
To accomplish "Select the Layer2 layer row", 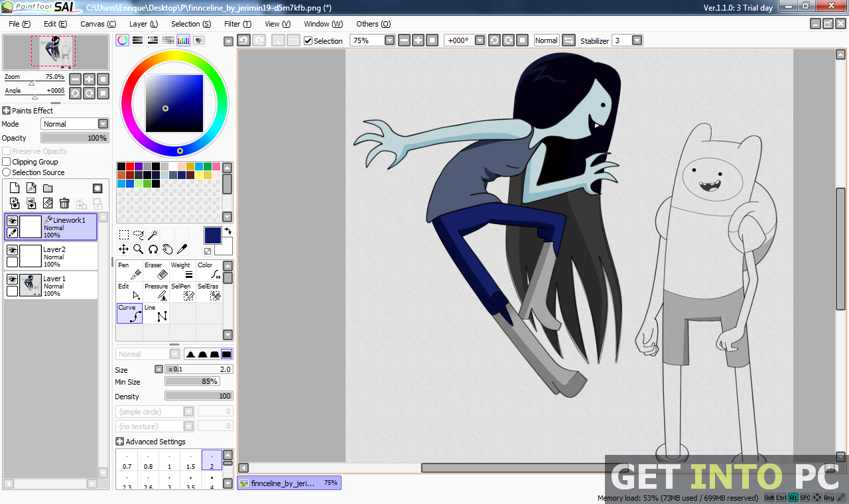I will click(x=50, y=256).
